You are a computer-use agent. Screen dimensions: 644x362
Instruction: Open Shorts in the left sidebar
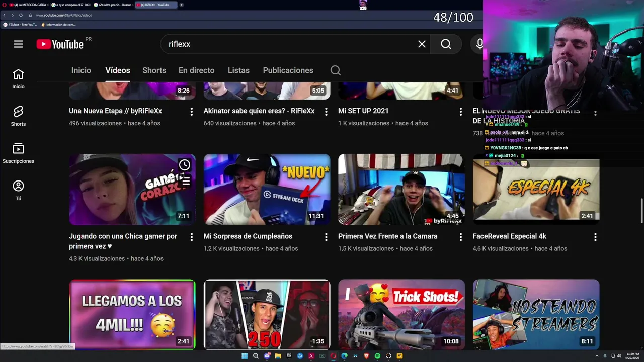(x=18, y=117)
